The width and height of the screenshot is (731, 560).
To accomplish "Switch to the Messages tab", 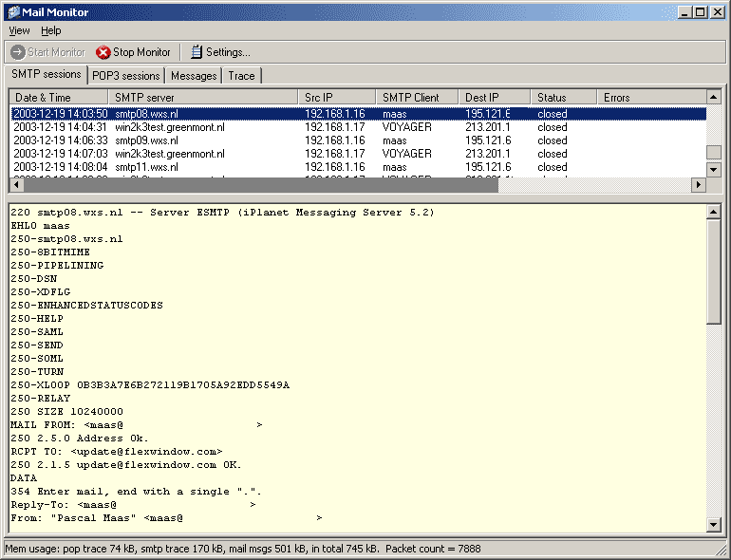I will [194, 76].
